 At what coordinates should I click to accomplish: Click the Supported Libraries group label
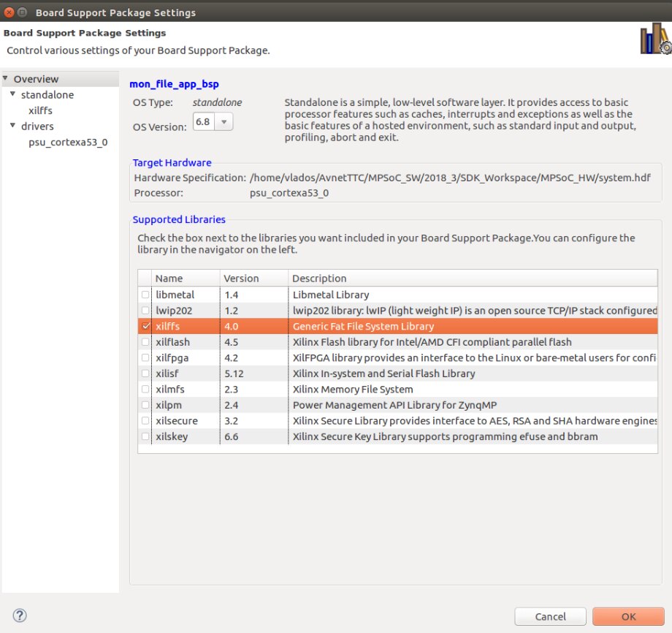(x=179, y=219)
